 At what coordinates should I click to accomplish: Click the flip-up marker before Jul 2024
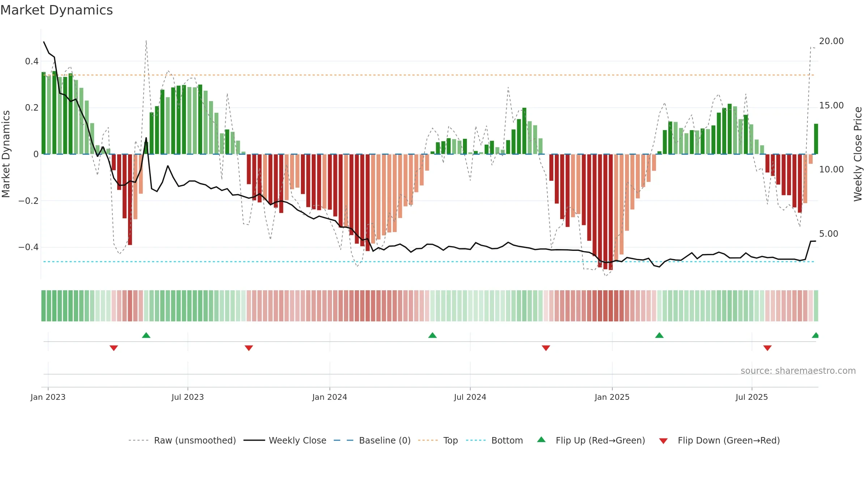433,335
